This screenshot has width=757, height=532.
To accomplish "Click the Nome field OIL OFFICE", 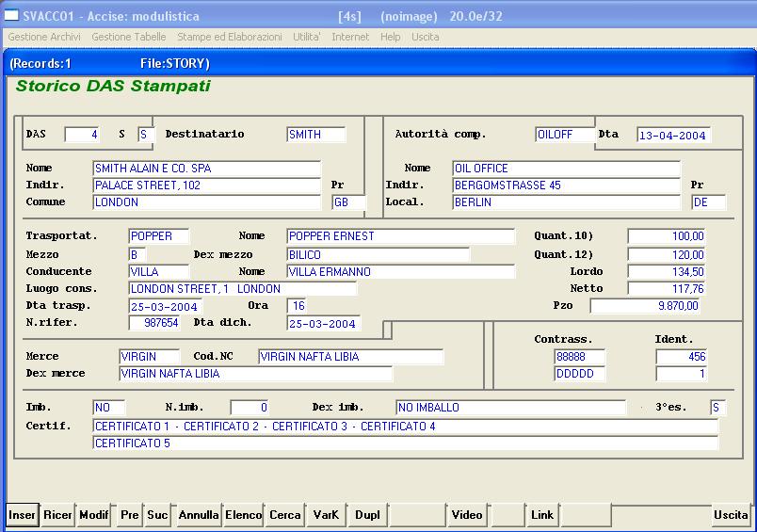I will (x=566, y=169).
